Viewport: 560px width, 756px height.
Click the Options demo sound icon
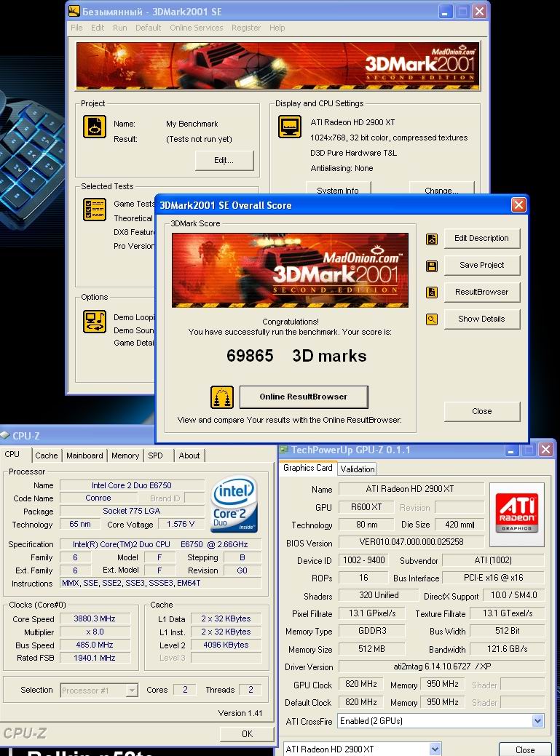point(95,322)
